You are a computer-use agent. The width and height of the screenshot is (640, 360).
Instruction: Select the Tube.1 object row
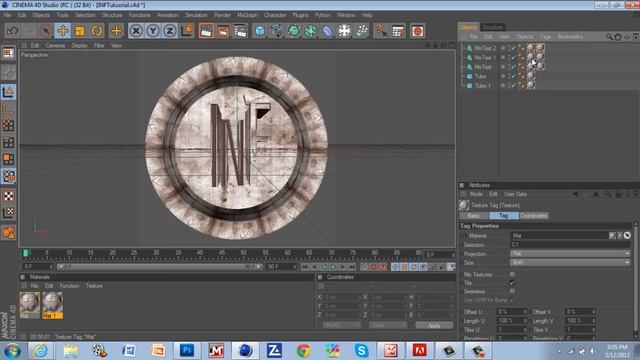point(482,86)
